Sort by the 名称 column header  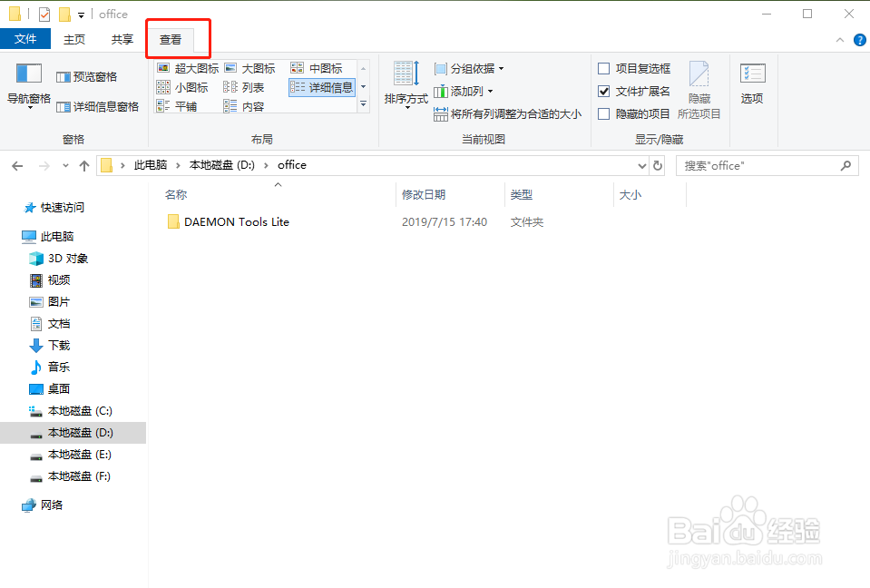pos(176,195)
